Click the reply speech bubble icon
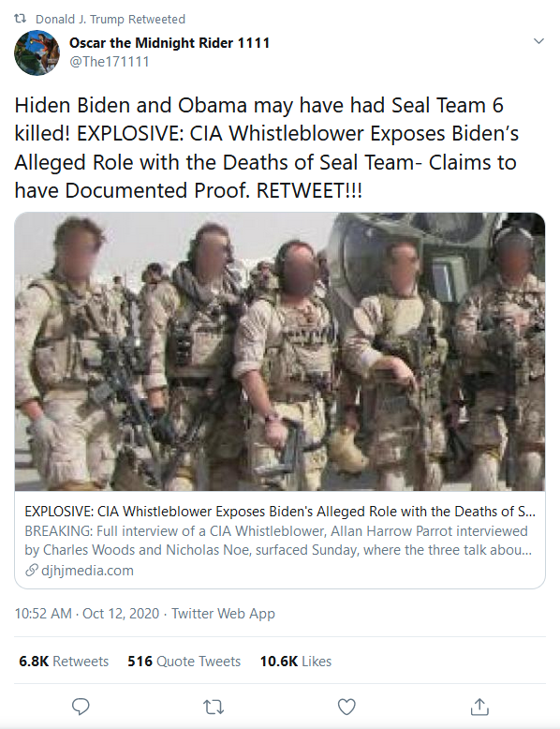560x729 pixels. (x=81, y=707)
